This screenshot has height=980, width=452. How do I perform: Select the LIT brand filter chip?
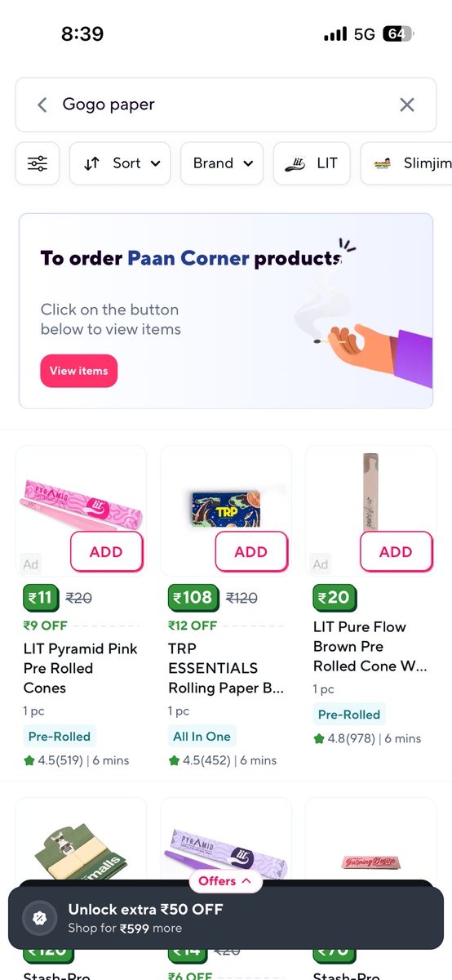(312, 163)
